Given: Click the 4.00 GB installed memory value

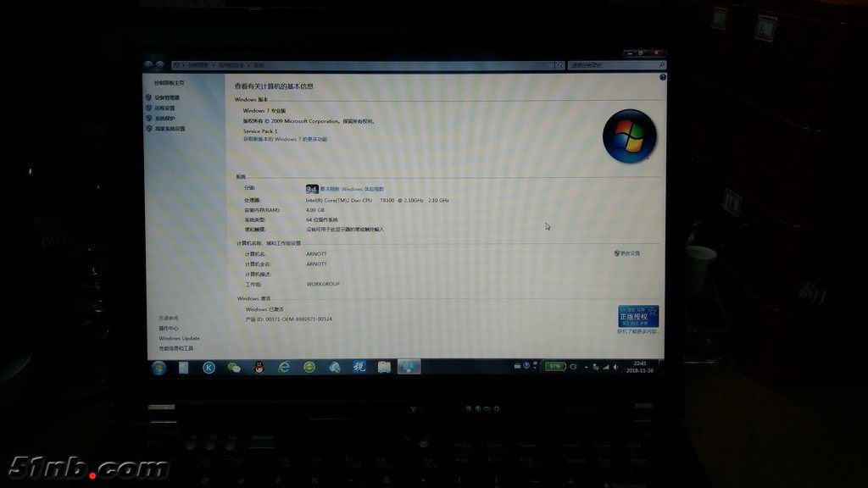Looking at the screenshot, I should 315,210.
